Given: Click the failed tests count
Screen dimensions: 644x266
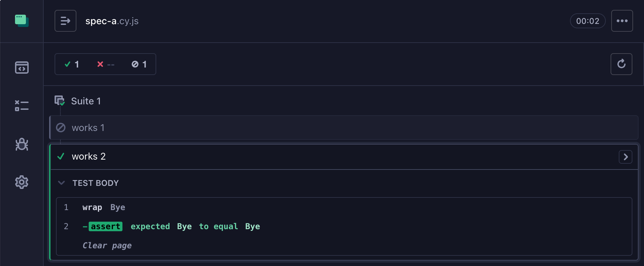Looking at the screenshot, I should pos(106,64).
